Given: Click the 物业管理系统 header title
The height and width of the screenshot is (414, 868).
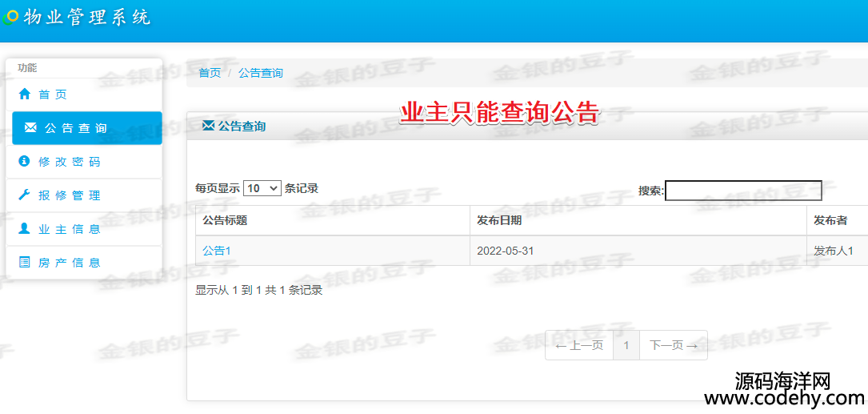Looking at the screenshot, I should tap(87, 17).
